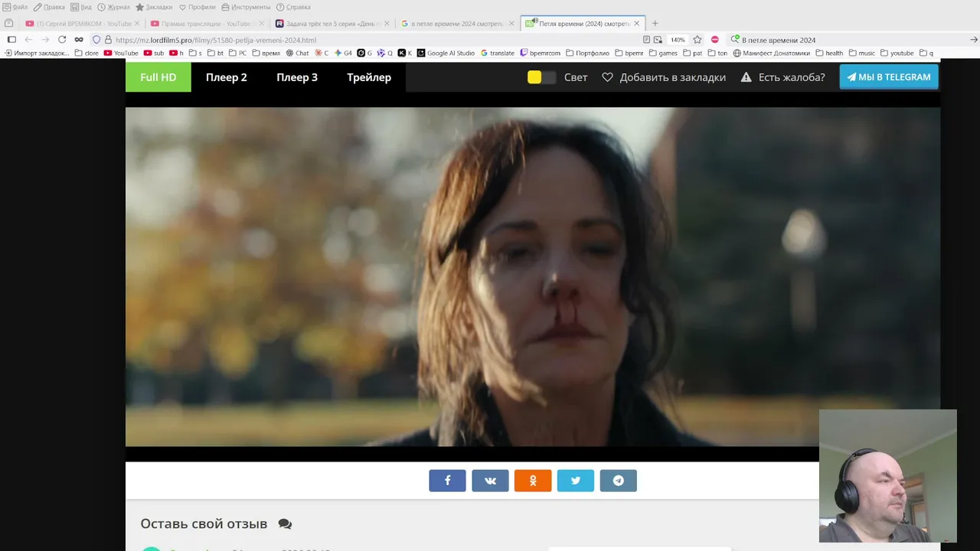
Task: Click Импорт закладок bookmark button
Action: click(37, 54)
